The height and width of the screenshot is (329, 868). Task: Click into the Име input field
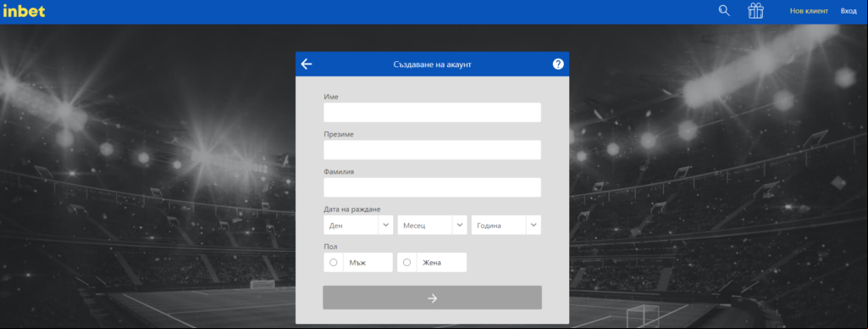pyautogui.click(x=433, y=113)
